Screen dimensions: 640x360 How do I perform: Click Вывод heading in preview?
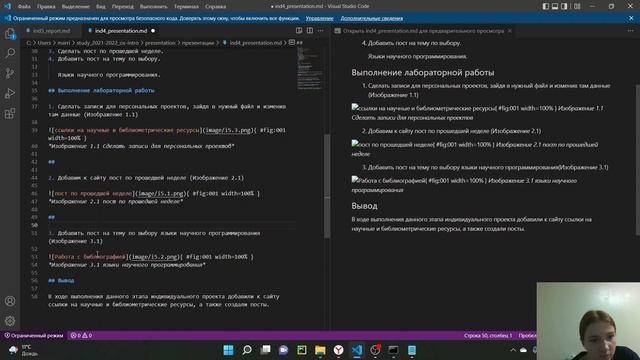(364, 206)
